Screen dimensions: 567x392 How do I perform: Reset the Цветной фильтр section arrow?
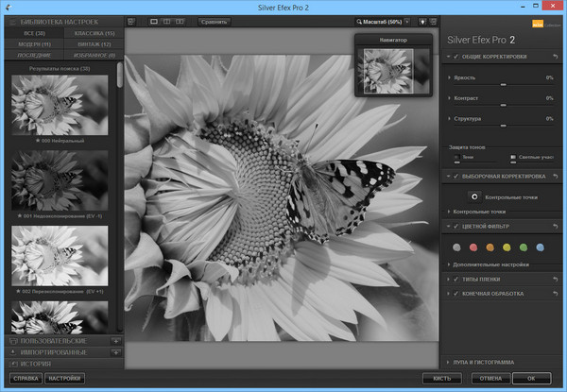(x=555, y=226)
